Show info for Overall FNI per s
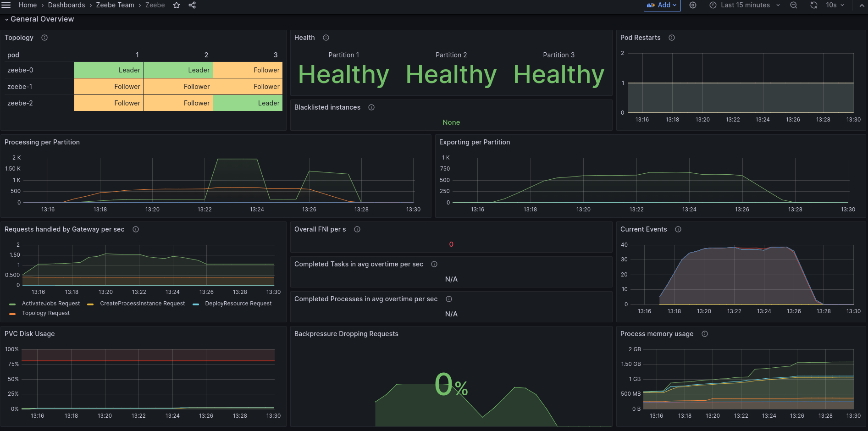Image resolution: width=868 pixels, height=431 pixels. pyautogui.click(x=357, y=229)
